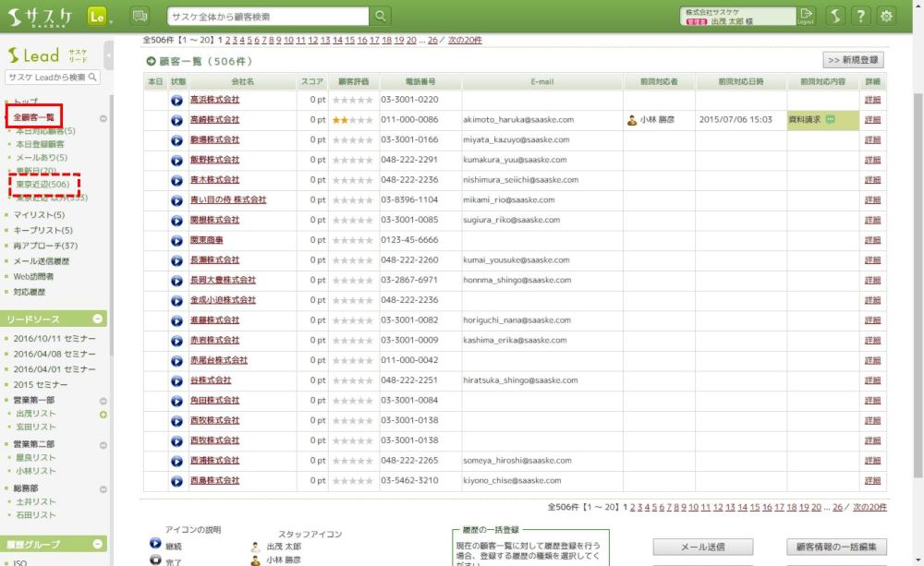Click the green comment icon beside 資料請求
The height and width of the screenshot is (566, 924).
(830, 119)
